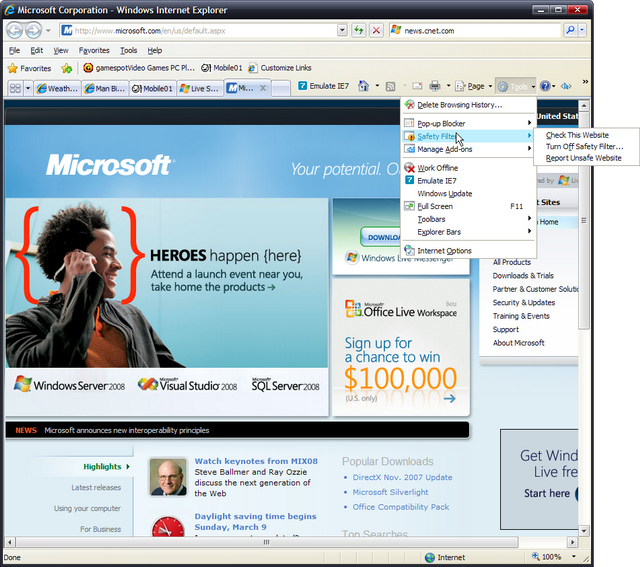This screenshot has height=567, width=640.
Task: Click the horizontal scrollbar thumb
Action: (x=267, y=542)
